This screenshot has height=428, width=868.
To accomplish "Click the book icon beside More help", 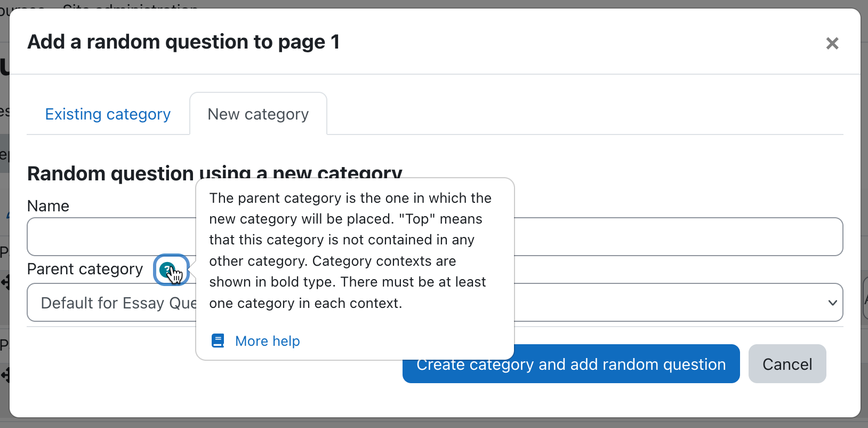I will point(218,340).
